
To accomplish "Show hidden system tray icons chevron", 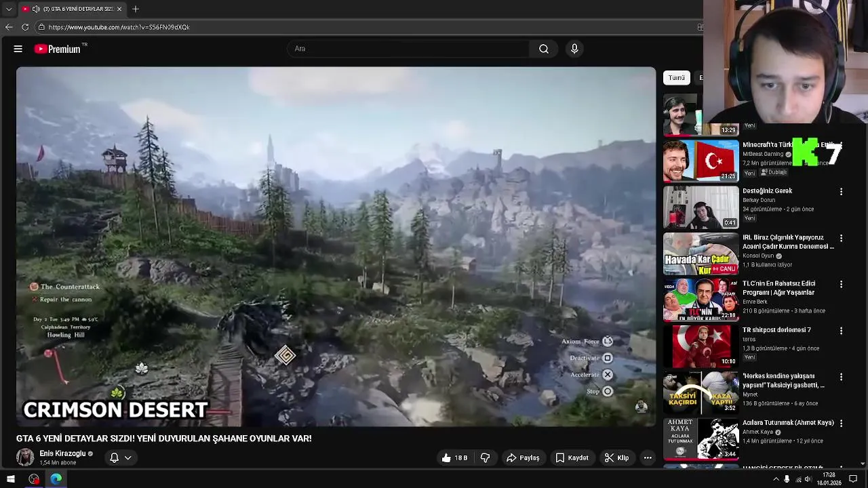I will click(776, 479).
